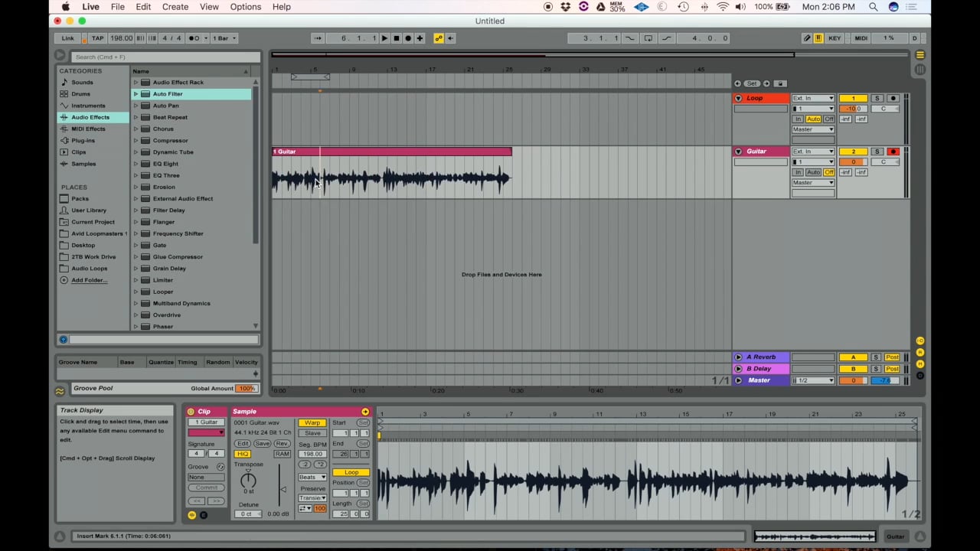The width and height of the screenshot is (980, 551).
Task: Disable Loop in the Sample box
Action: (351, 472)
